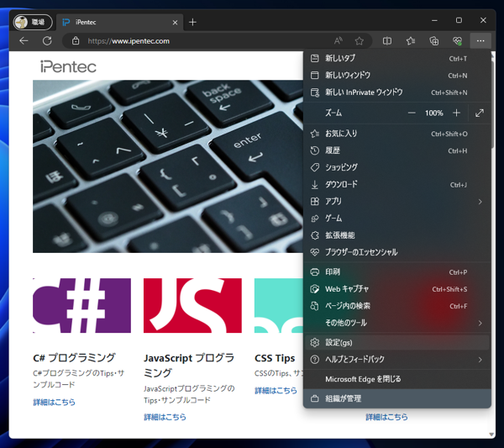Image resolution: width=504 pixels, height=448 pixels.
Task: Click the teal CSS thumbnail
Action: tap(279, 305)
